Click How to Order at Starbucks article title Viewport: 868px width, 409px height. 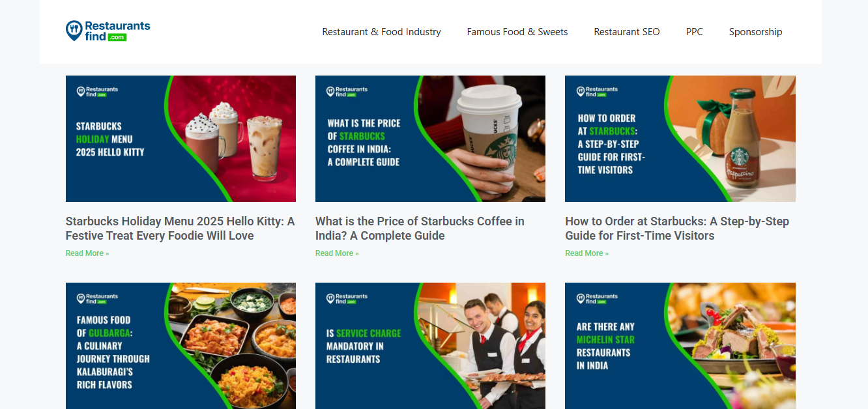click(x=677, y=229)
